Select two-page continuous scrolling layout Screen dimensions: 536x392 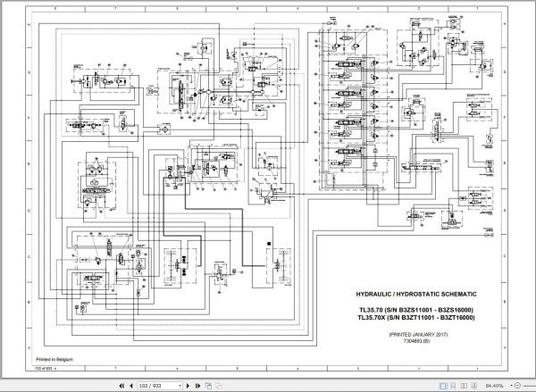pos(473,386)
